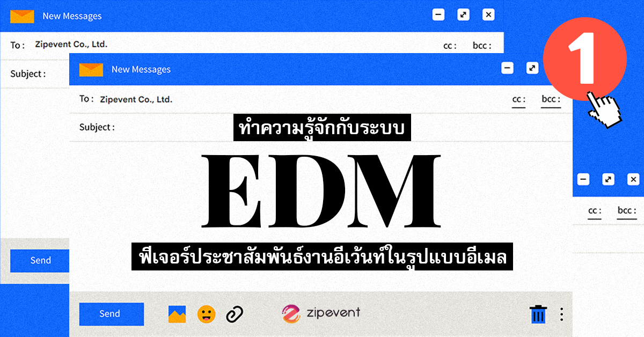Click the envelope icon on back compose window

(23, 14)
